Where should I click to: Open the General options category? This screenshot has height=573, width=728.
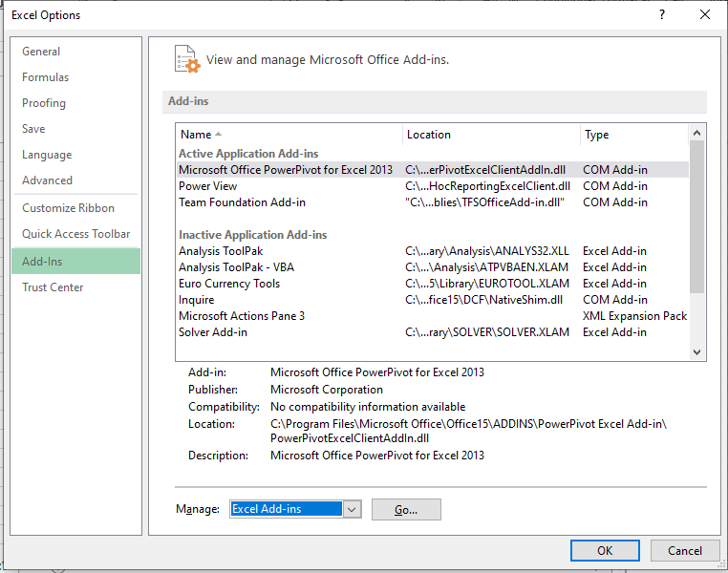click(x=41, y=52)
